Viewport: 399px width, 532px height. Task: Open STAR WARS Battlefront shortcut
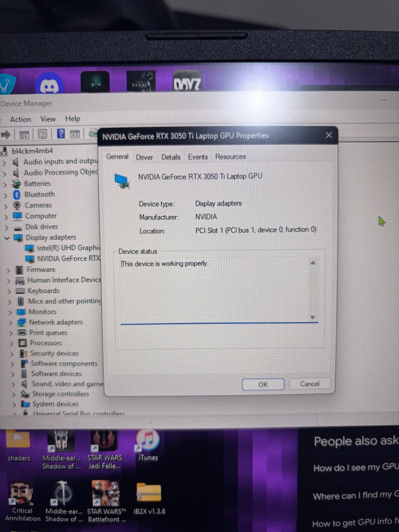pyautogui.click(x=106, y=501)
